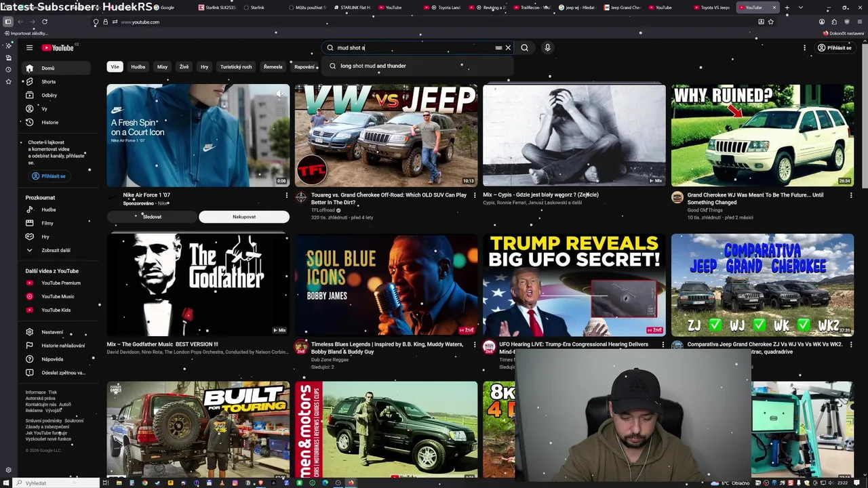This screenshot has width=868, height=488.
Task: Start voice search with microphone
Action: pos(547,47)
